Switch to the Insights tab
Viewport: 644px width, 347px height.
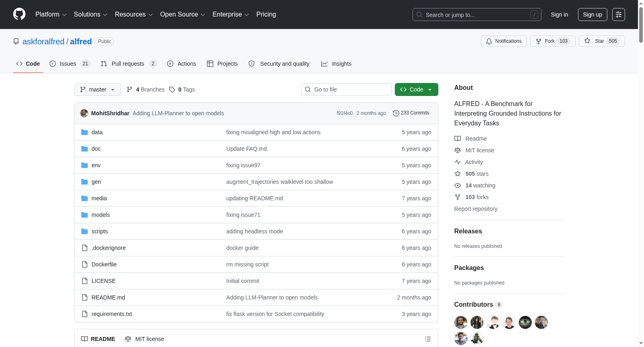336,64
